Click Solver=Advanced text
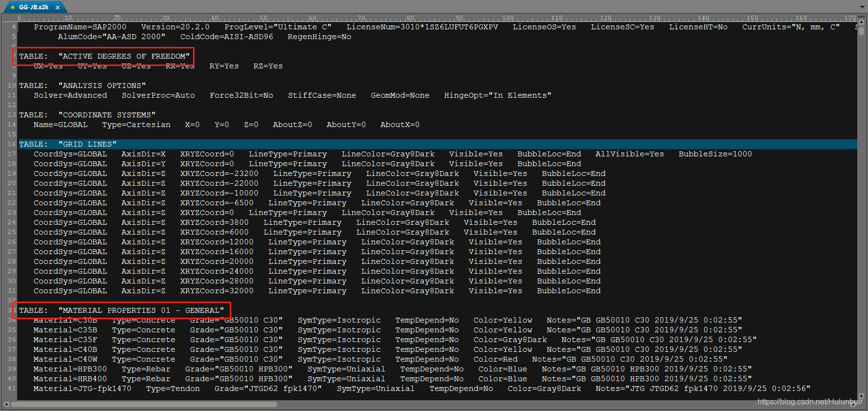 click(70, 95)
